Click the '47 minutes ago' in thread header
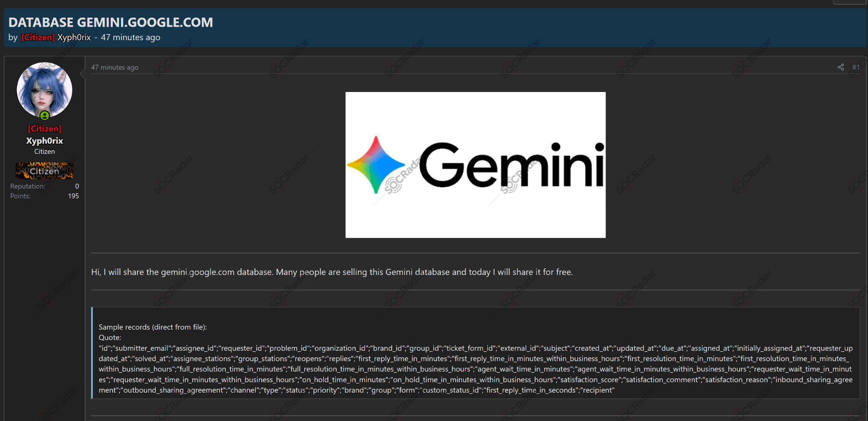 coord(131,37)
